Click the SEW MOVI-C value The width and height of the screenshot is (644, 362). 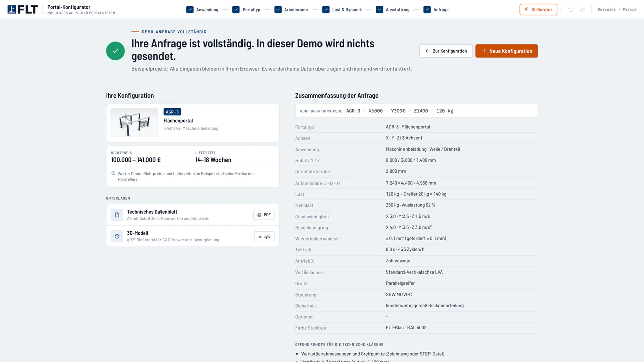(x=399, y=295)
